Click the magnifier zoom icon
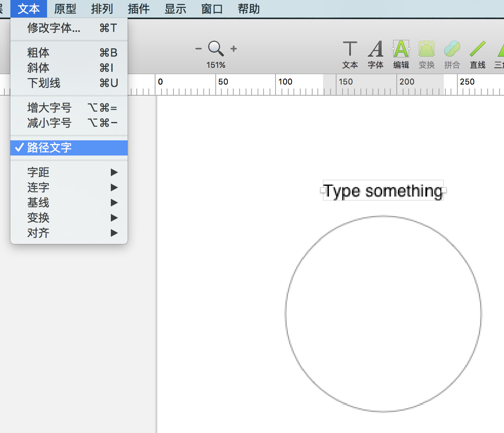Screen dimensions: 504x433 pyautogui.click(x=216, y=49)
